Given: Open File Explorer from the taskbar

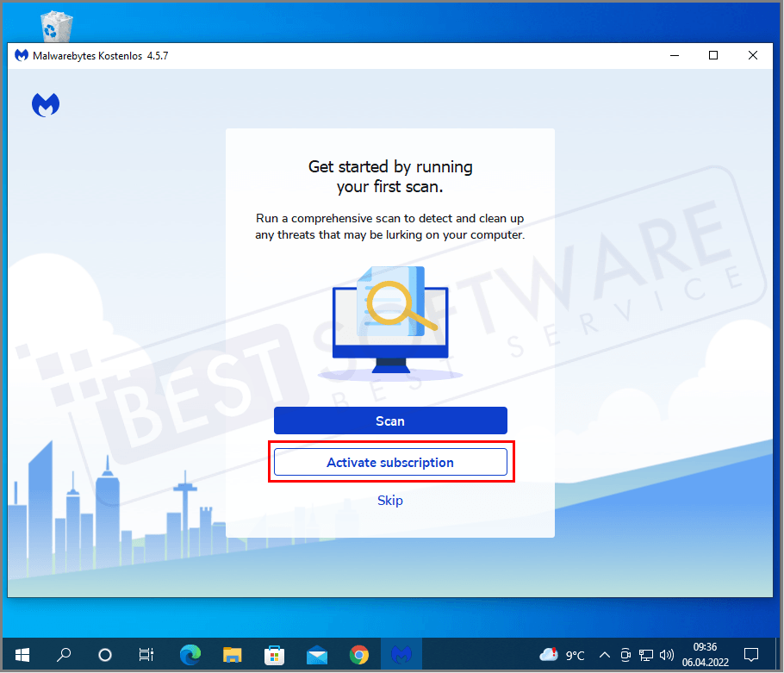Looking at the screenshot, I should point(232,655).
